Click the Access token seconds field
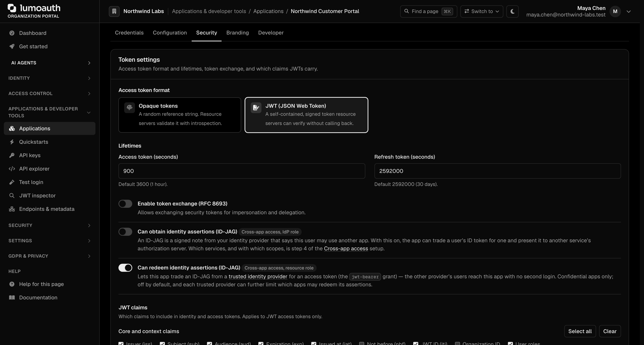 pos(242,171)
